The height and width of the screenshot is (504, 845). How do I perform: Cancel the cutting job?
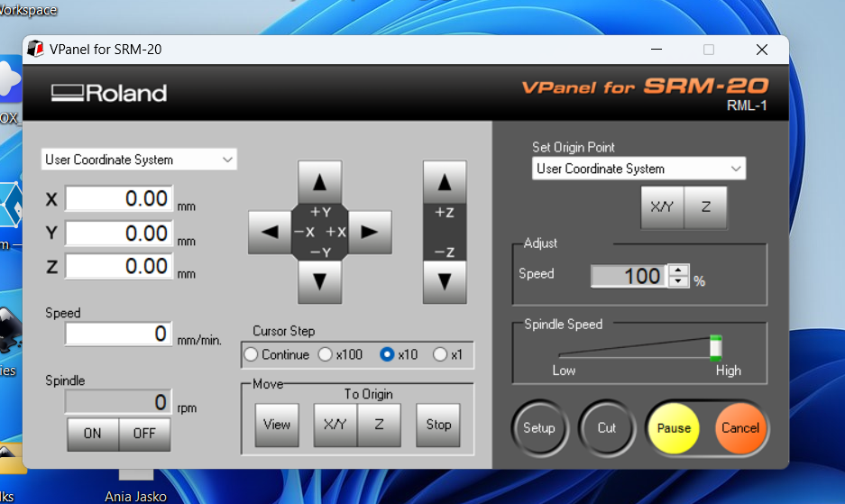pyautogui.click(x=740, y=428)
